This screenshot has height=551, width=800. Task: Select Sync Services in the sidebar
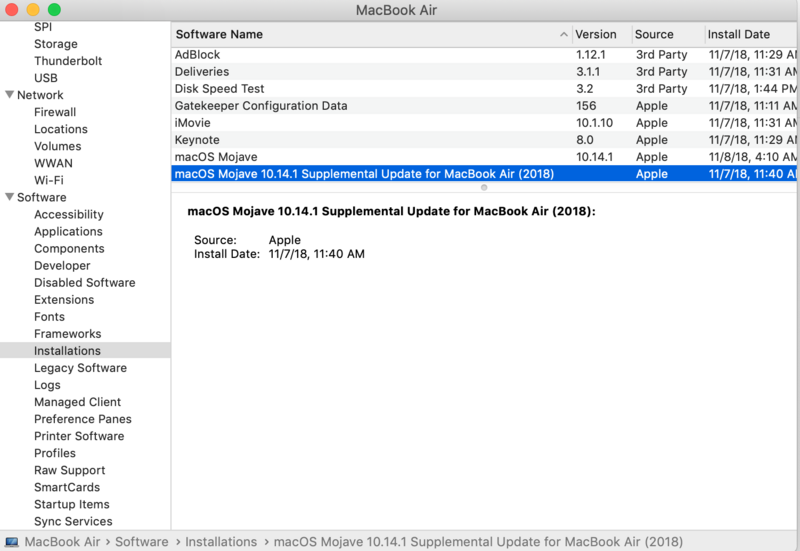pyautogui.click(x=73, y=521)
